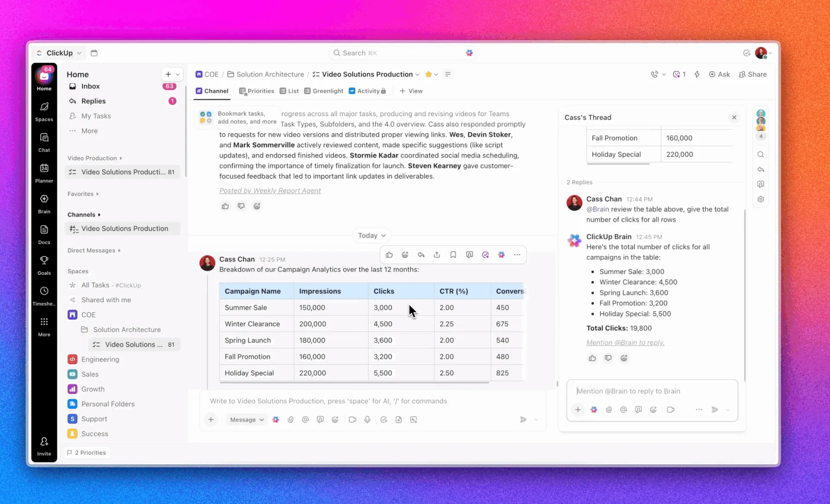830x504 pixels.
Task: Click the create task icon in the message hover toolbar
Action: tap(485, 255)
